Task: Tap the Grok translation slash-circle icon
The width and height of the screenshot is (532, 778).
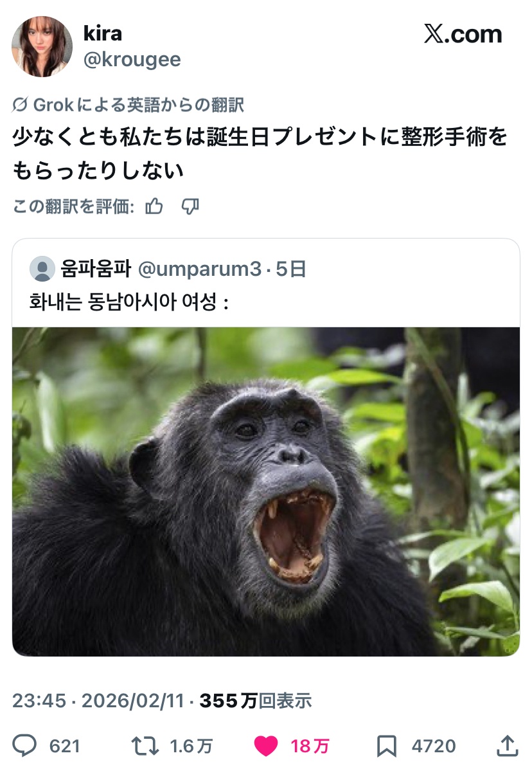Action: (20, 105)
